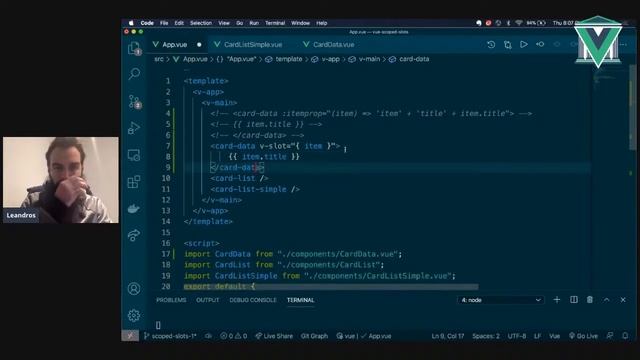The height and width of the screenshot is (360, 640).
Task: Open Manage gear icon in activity bar
Action: [x=134, y=315]
